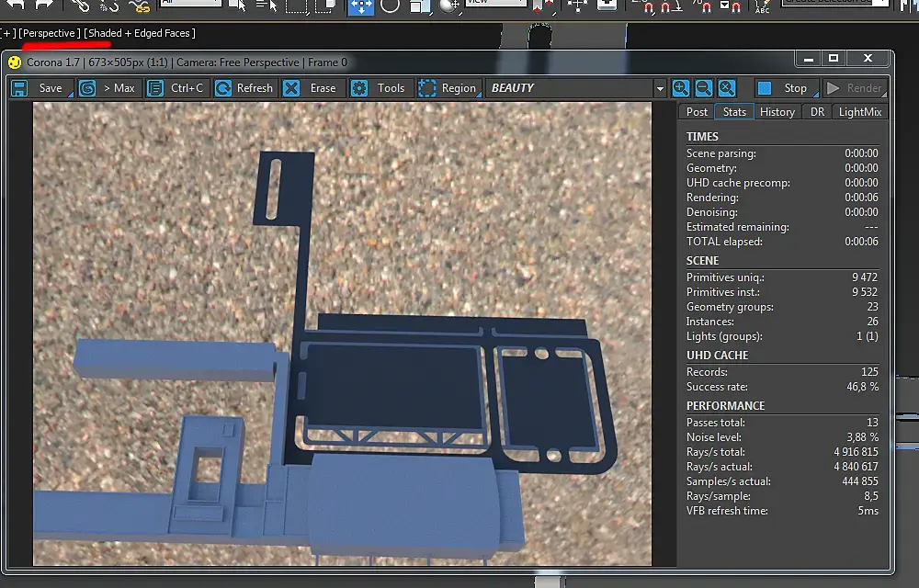The height and width of the screenshot is (588, 919).
Task: Open the Tools menu in the frame buffer
Action: click(380, 88)
